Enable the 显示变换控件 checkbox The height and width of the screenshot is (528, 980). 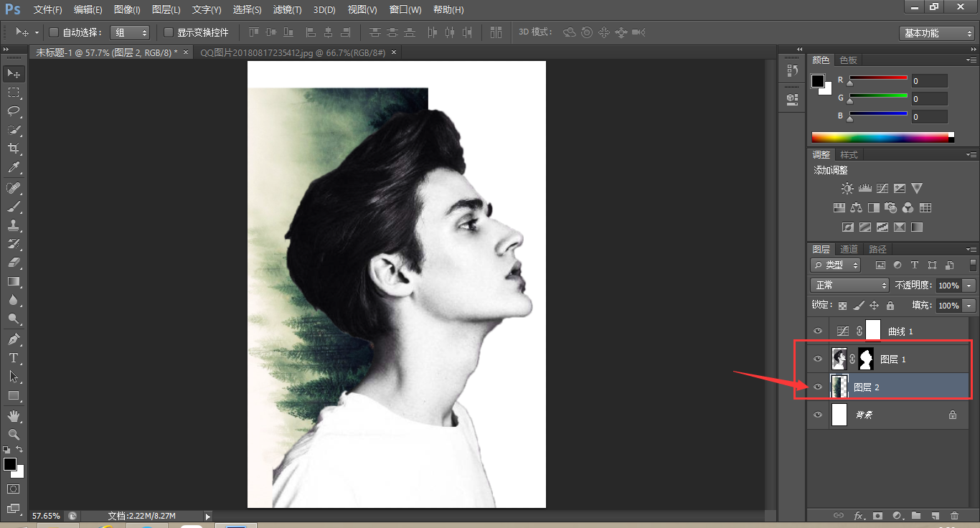169,32
